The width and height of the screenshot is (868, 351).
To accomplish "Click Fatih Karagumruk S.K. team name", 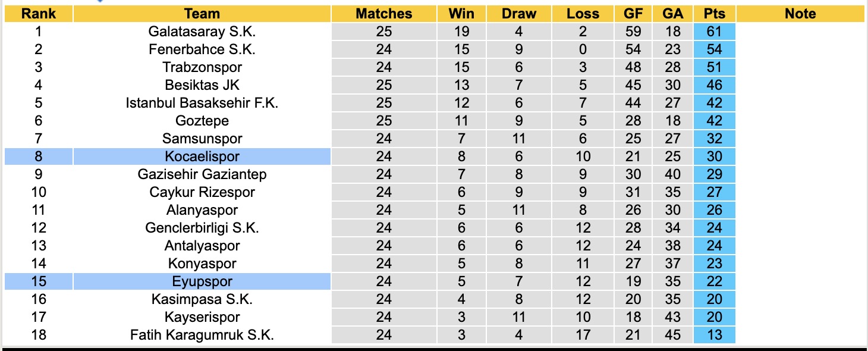I will pos(202,335).
